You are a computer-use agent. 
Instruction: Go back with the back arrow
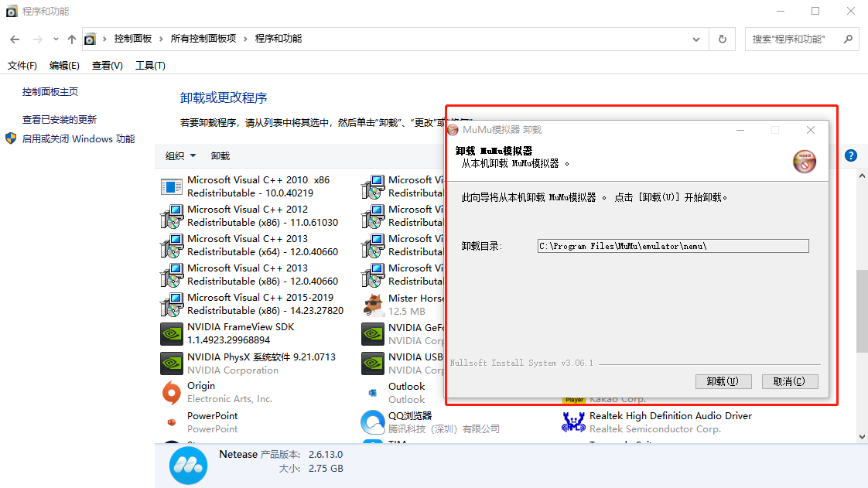[15, 39]
